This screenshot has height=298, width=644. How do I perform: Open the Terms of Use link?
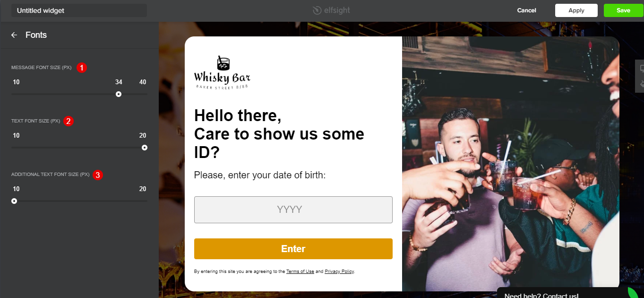[300, 272]
